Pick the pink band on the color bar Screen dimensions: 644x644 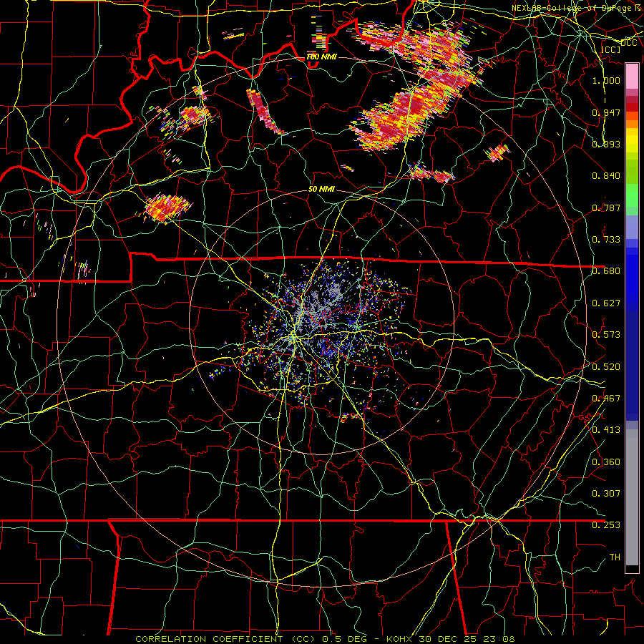pyautogui.click(x=632, y=76)
